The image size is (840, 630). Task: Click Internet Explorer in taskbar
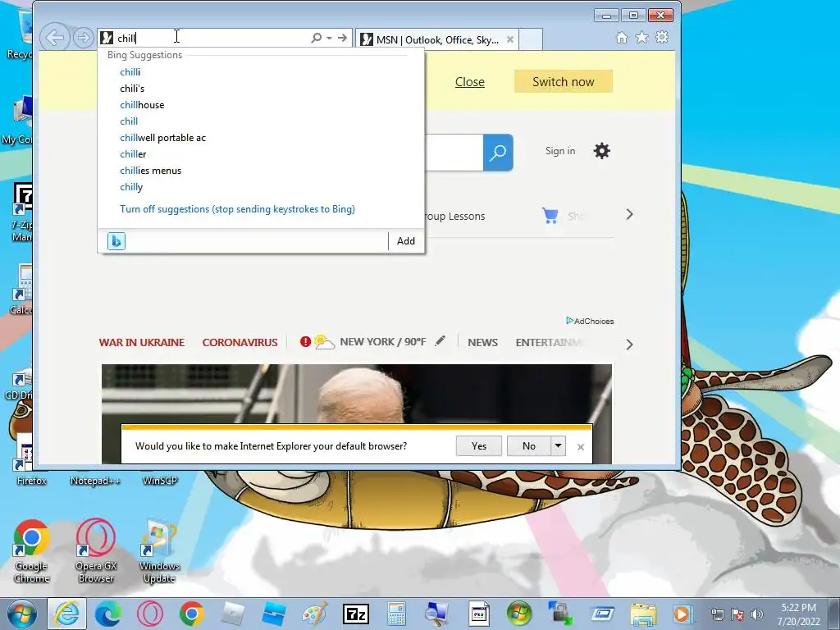tap(67, 614)
